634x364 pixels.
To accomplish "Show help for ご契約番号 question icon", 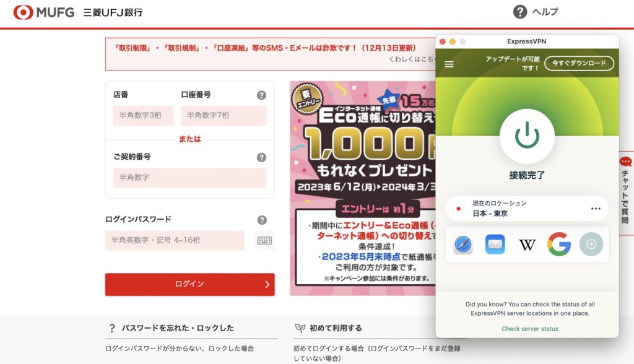I will (262, 157).
